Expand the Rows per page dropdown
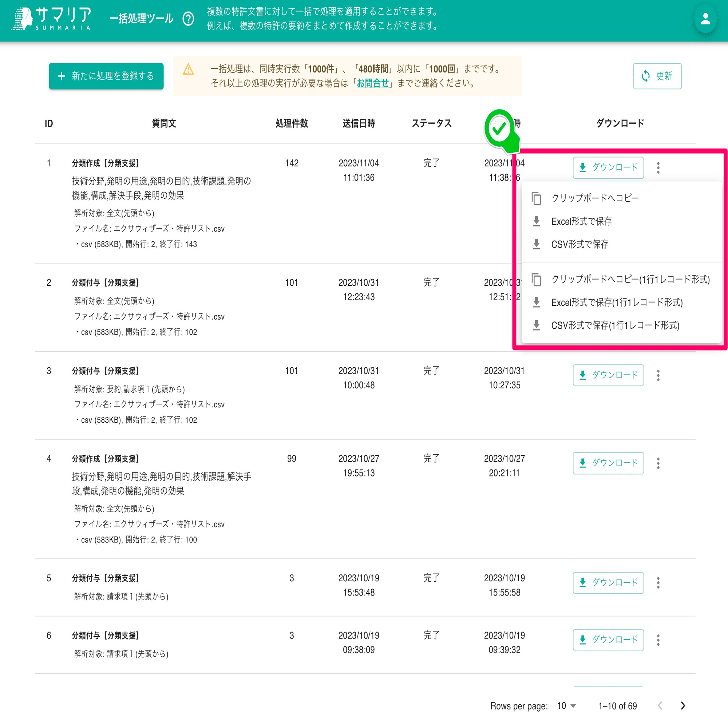The image size is (728, 728). tap(566, 706)
